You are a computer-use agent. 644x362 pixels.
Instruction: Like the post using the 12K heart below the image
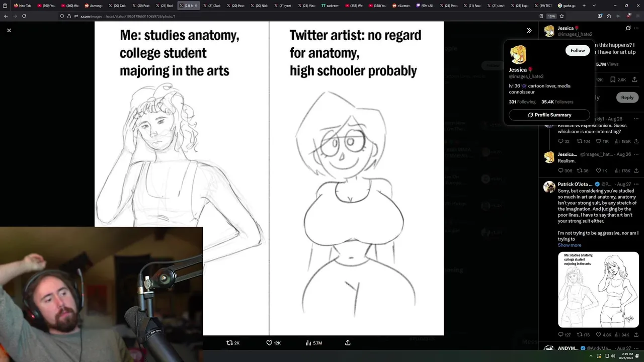(273, 343)
